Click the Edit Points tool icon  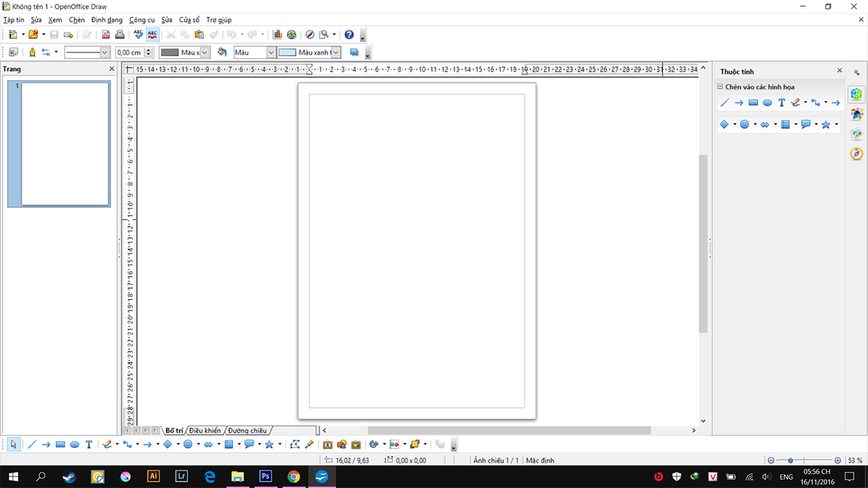294,444
